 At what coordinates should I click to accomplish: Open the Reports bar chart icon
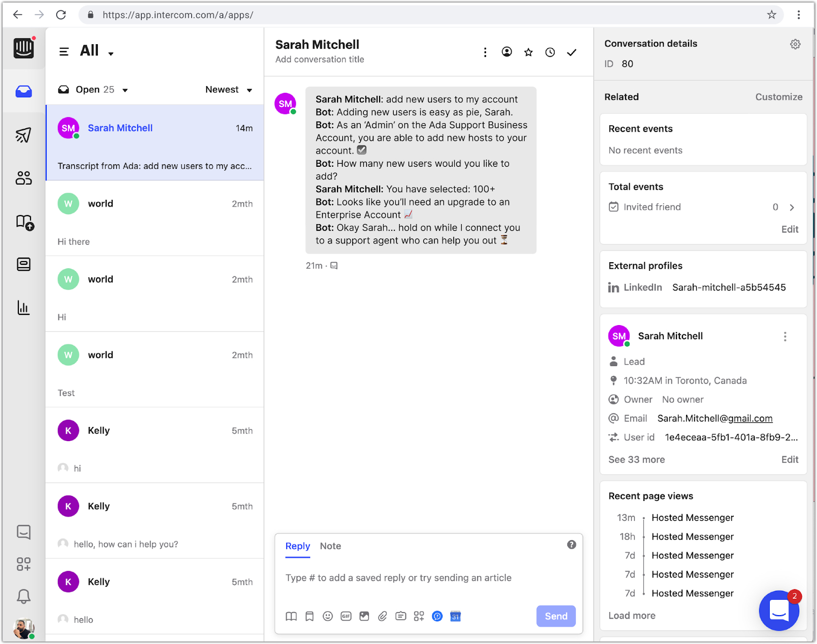23,307
